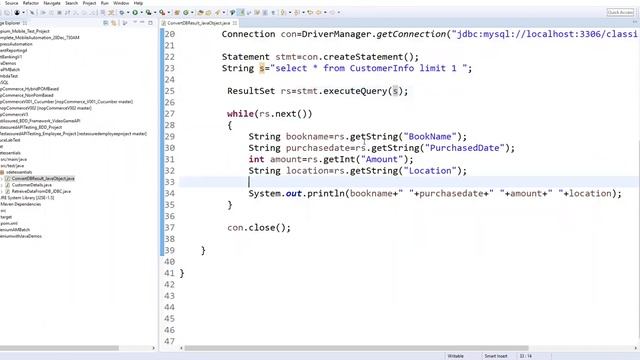Select nopCommerceV001_Cucumber project
The image size is (640, 360).
tap(66, 102)
